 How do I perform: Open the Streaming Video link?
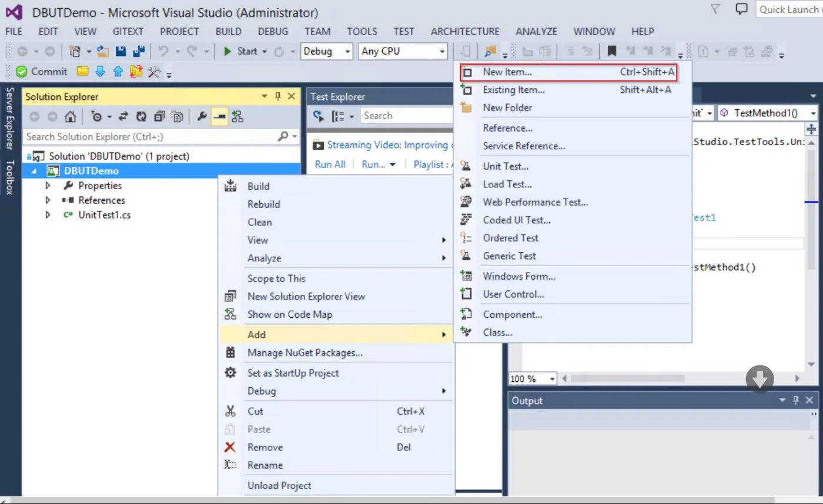click(x=390, y=145)
